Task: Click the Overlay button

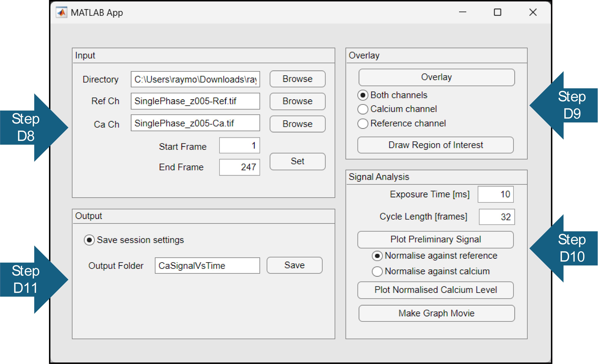Action: pos(437,77)
